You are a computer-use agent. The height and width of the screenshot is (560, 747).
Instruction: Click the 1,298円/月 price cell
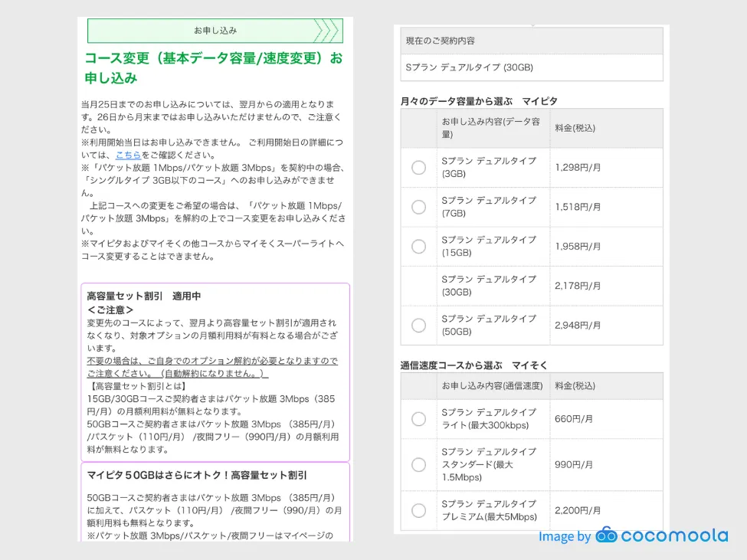[x=606, y=168]
